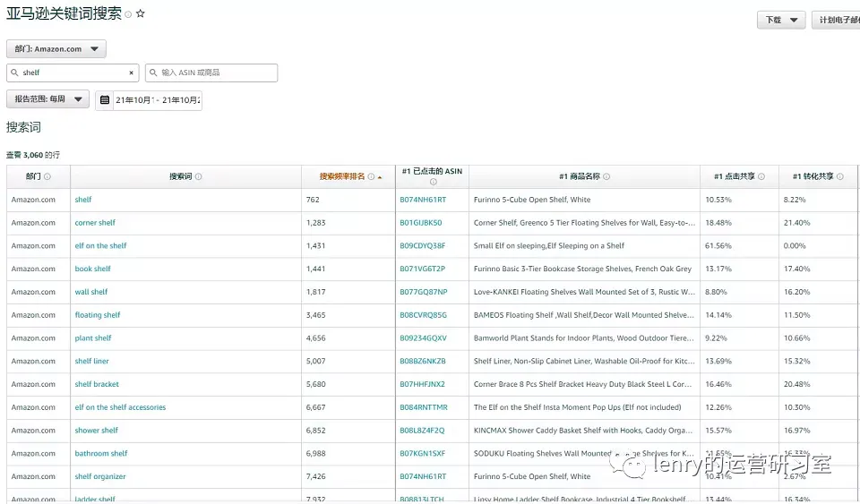Click the 输入 ASIN 或商品 search field
Image resolution: width=860 pixels, height=504 pixels.
[211, 73]
